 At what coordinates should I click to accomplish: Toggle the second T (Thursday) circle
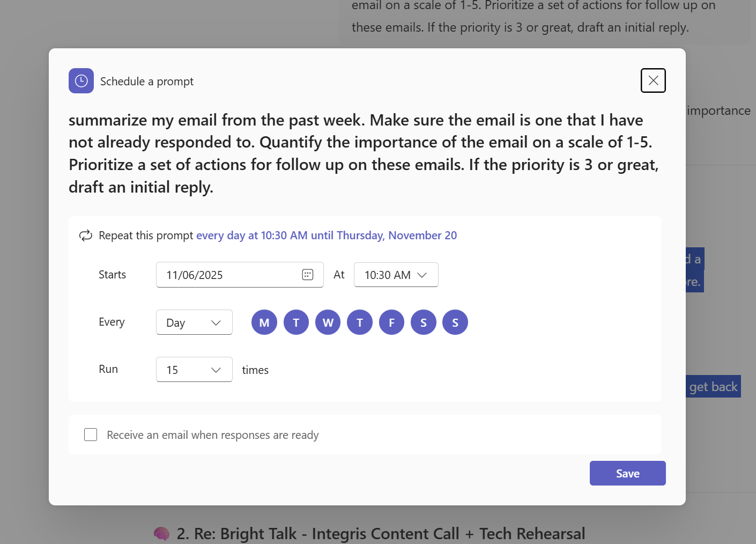click(360, 322)
